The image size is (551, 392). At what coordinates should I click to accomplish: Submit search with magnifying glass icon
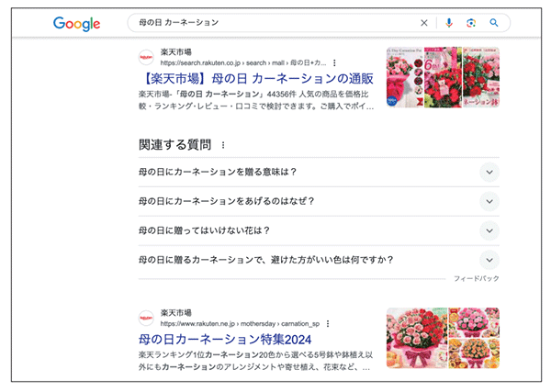(x=494, y=23)
